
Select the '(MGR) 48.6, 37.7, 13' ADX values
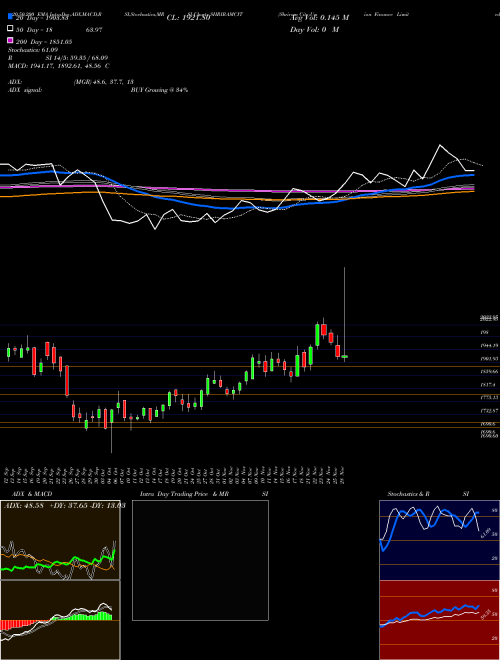point(104,82)
